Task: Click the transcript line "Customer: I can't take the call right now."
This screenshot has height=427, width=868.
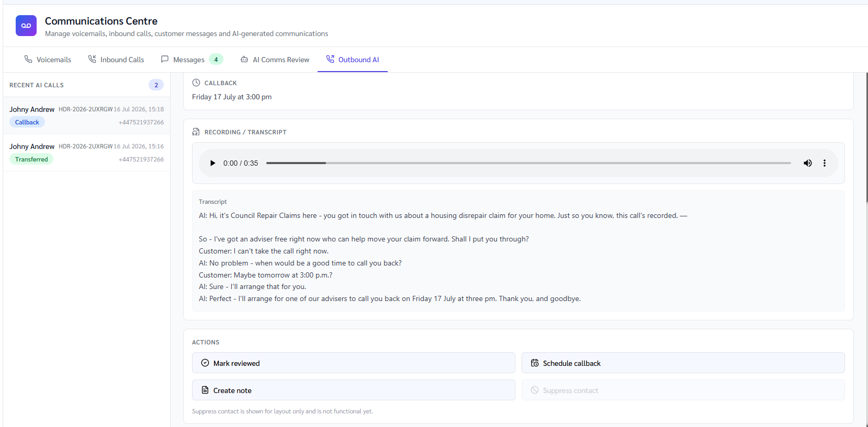Action: (x=264, y=251)
